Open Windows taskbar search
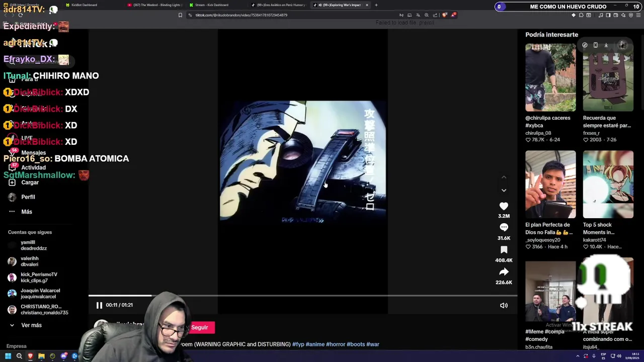644x362 pixels. (x=19, y=356)
